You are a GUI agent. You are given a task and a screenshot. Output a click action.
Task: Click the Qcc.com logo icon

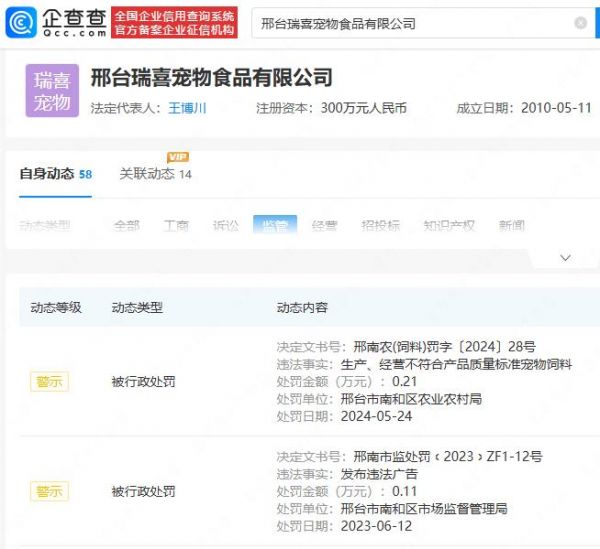point(21,23)
